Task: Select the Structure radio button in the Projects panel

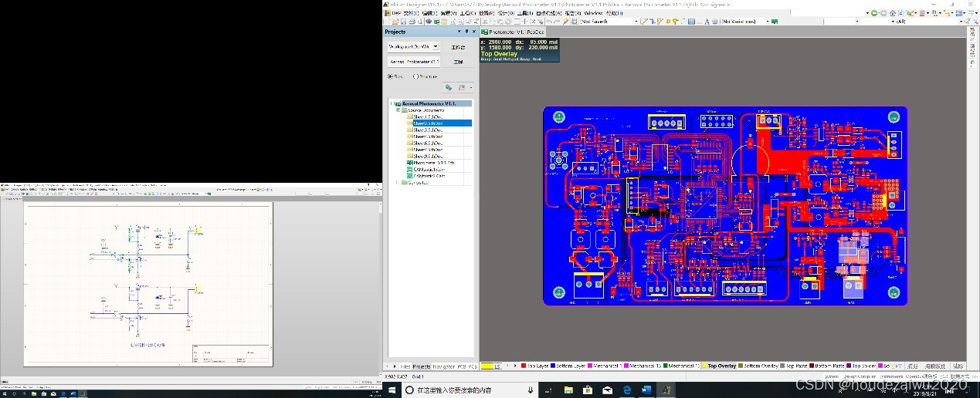Action: click(x=415, y=76)
